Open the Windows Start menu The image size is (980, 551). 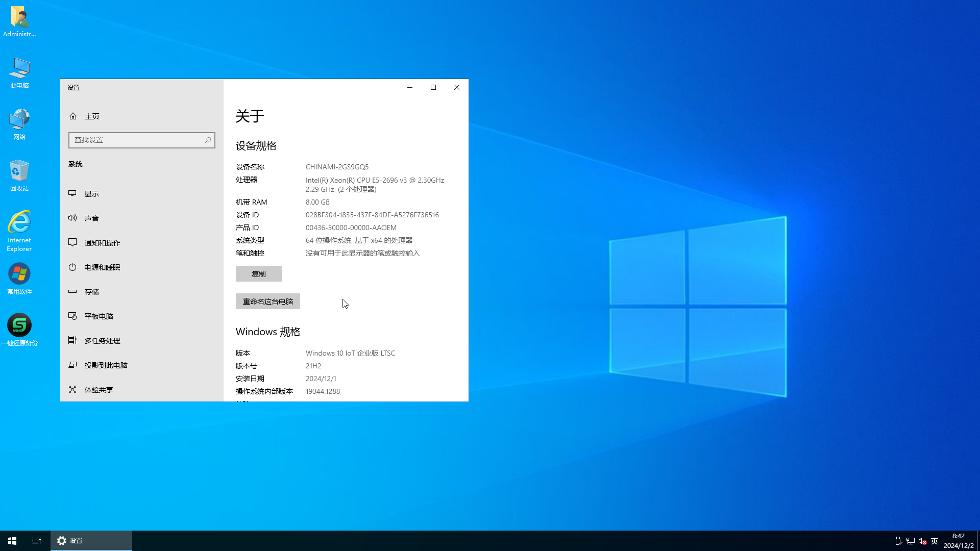12,541
